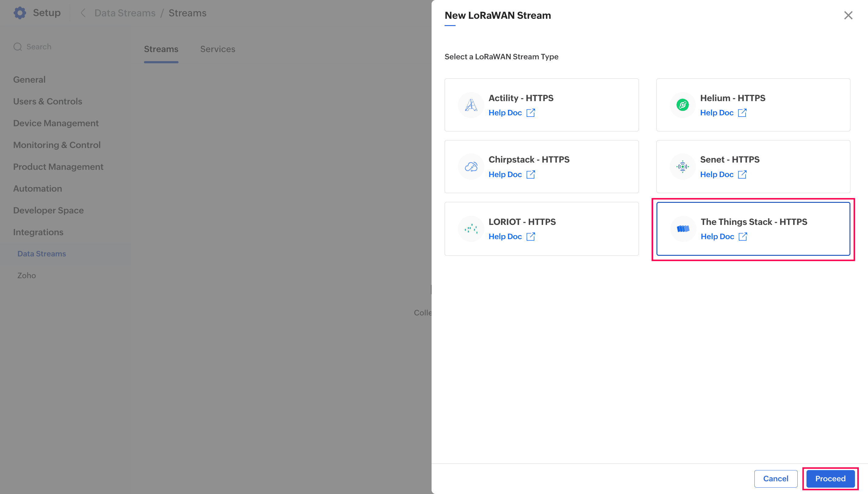
Task: Expand the Device Management sidebar section
Action: tap(56, 123)
